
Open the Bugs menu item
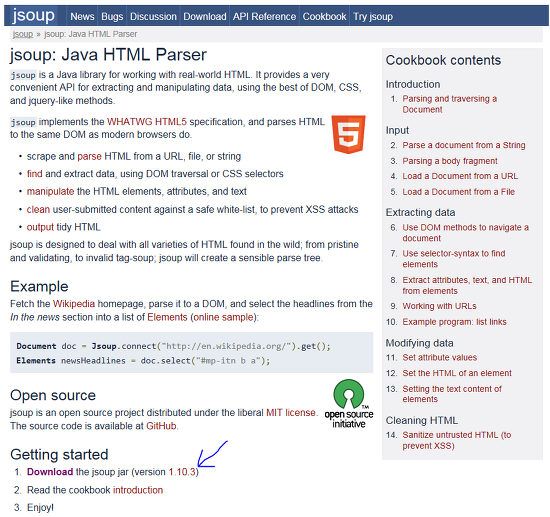[112, 16]
